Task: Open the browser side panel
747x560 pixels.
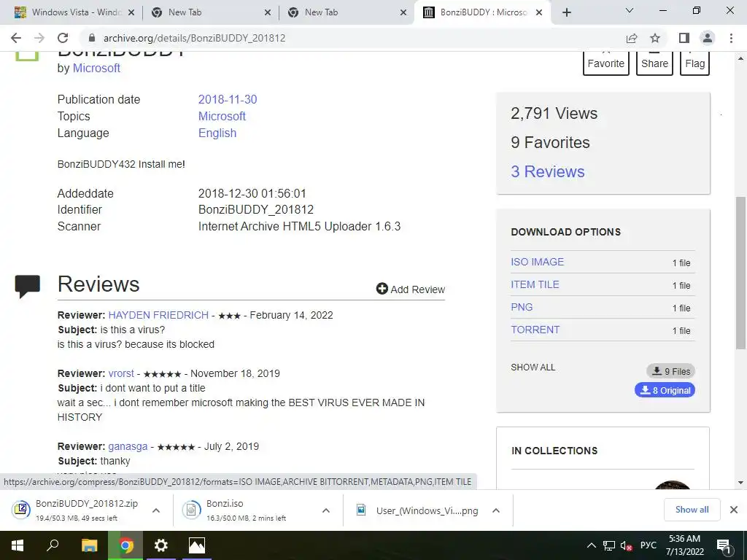Action: pyautogui.click(x=684, y=38)
